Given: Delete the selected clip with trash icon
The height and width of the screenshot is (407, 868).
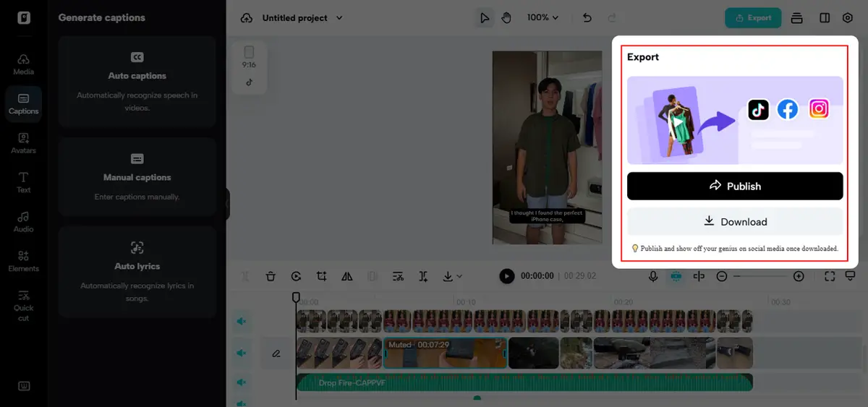Looking at the screenshot, I should coord(271,276).
